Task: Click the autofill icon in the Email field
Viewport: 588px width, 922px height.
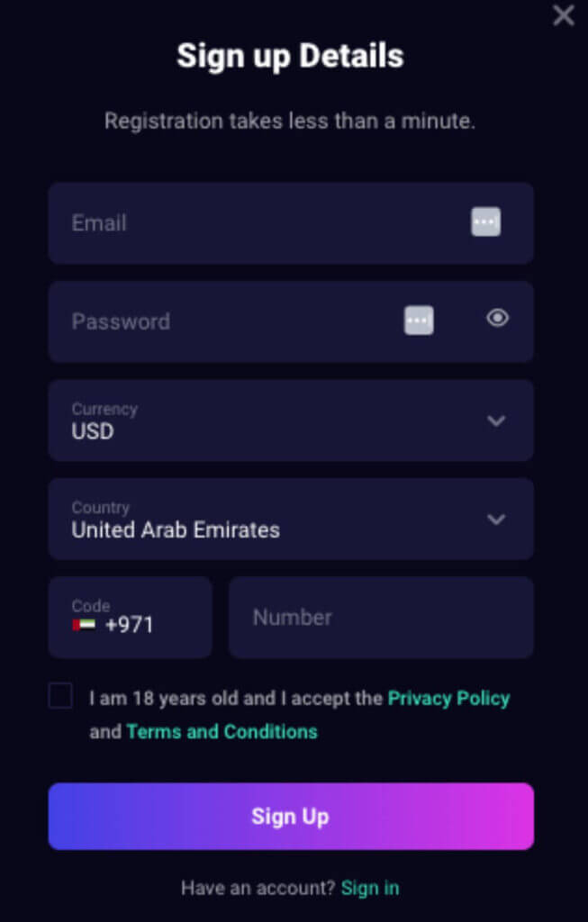Action: 485,222
